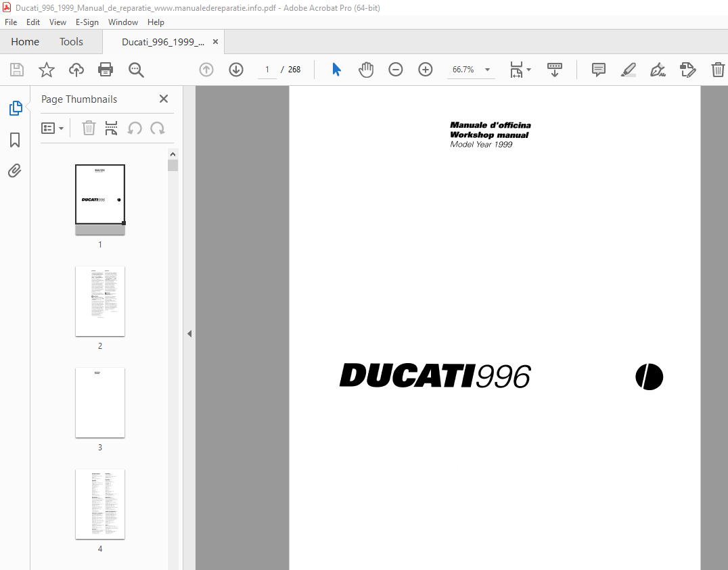The height and width of the screenshot is (570, 728).
Task: Close the Page Thumbnails panel
Action: pos(164,99)
